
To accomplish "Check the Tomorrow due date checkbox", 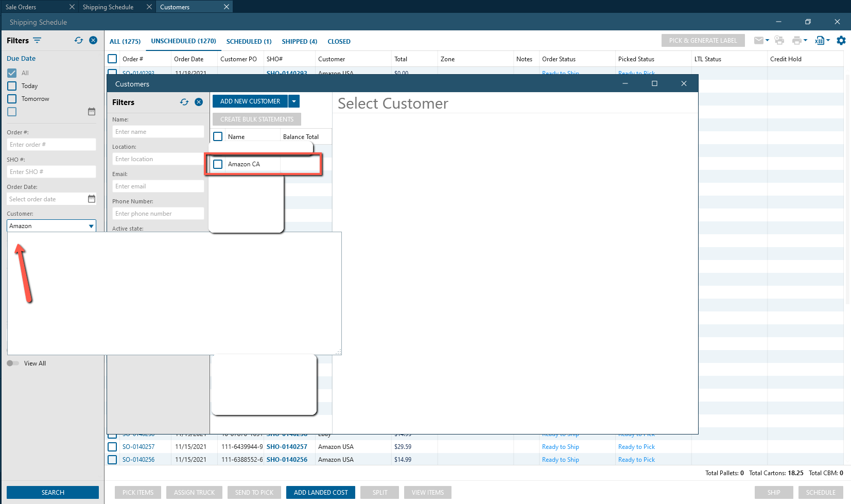I will point(12,99).
